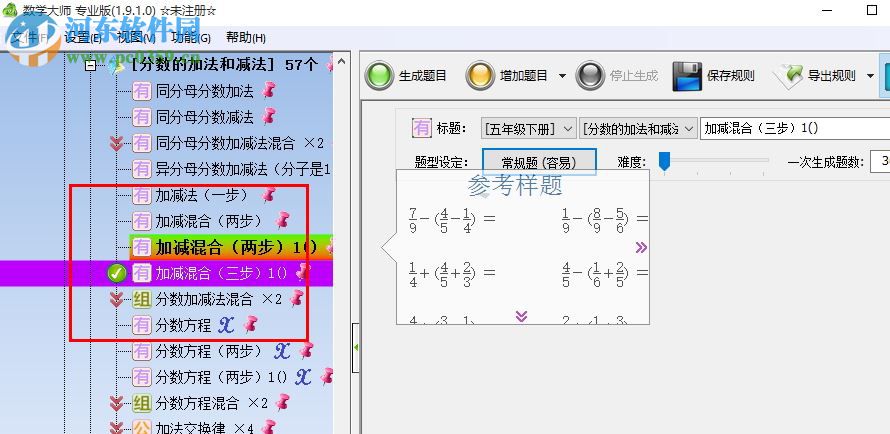Open the 五年级下册 grade dropdown
890x434 pixels.
pos(528,129)
